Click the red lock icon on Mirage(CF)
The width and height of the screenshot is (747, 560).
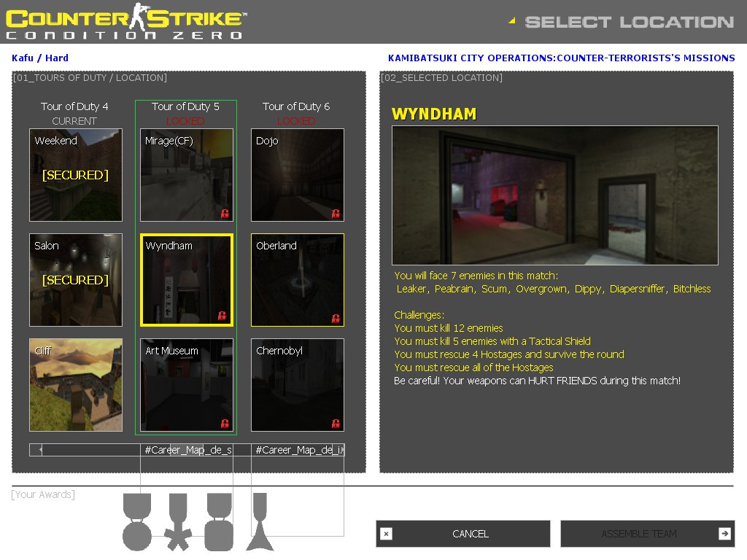click(x=225, y=214)
